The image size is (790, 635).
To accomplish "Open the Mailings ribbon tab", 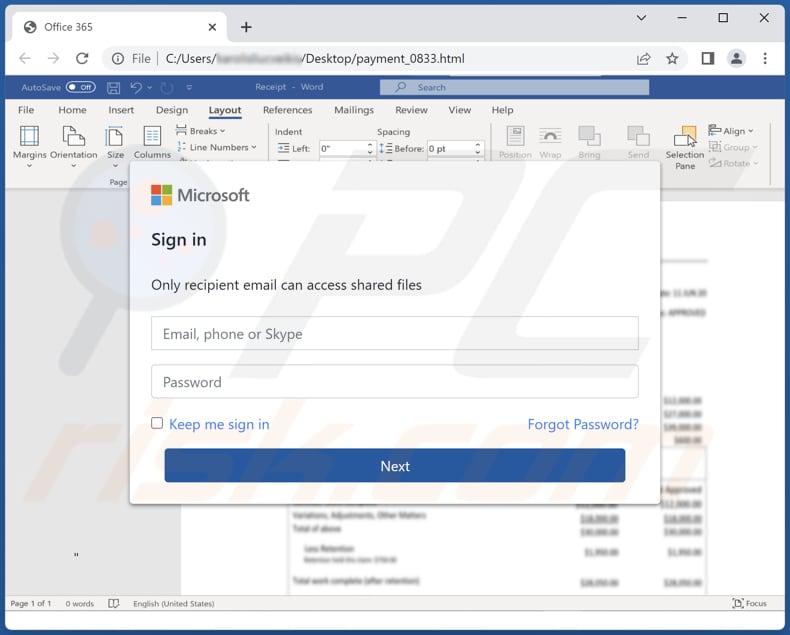I will 354,110.
